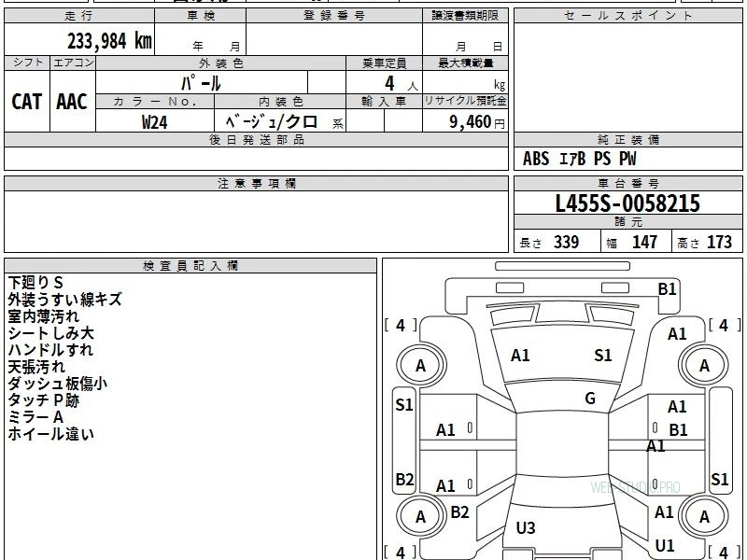The width and height of the screenshot is (747, 560).
Task: Click the 車台番号 header
Action: [627, 184]
